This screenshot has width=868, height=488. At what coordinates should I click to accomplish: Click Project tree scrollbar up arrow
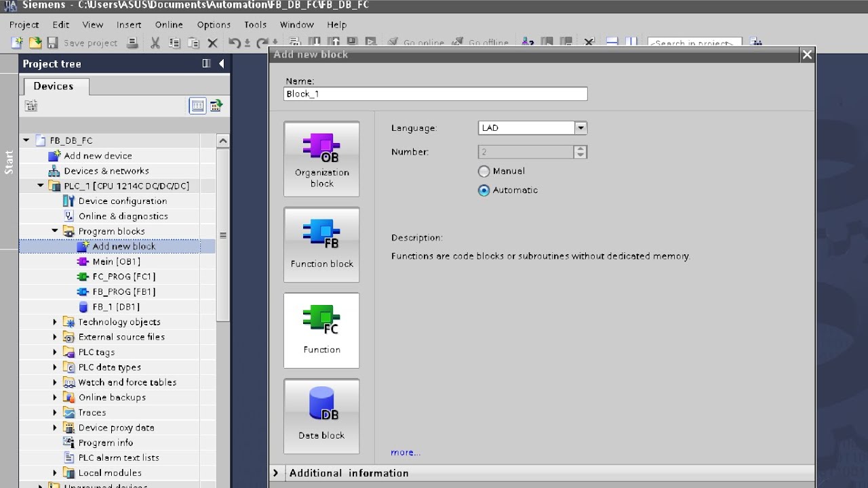click(222, 140)
